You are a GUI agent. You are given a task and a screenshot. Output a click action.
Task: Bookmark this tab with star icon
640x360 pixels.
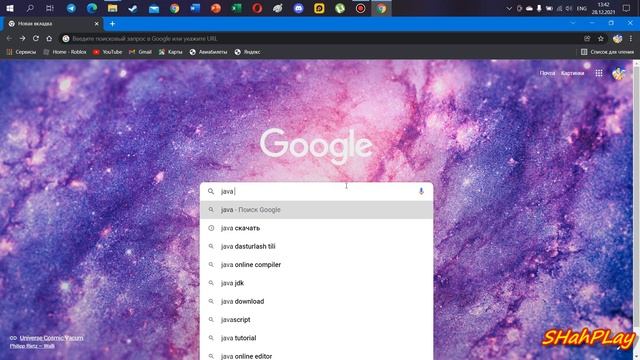(x=601, y=38)
